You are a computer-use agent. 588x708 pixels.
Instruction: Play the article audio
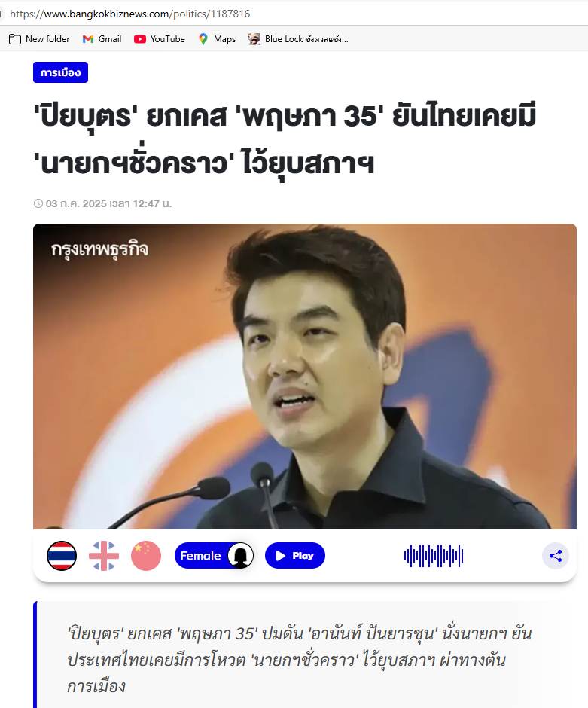tap(294, 556)
